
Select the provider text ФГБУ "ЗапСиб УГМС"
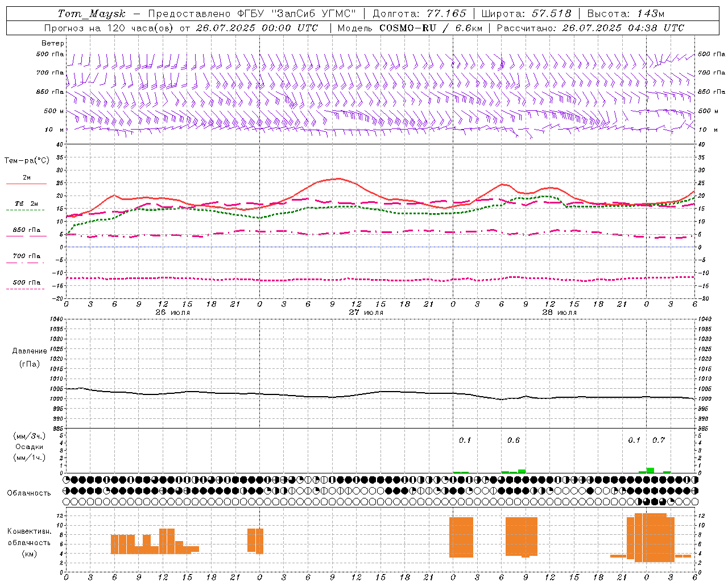[296, 14]
